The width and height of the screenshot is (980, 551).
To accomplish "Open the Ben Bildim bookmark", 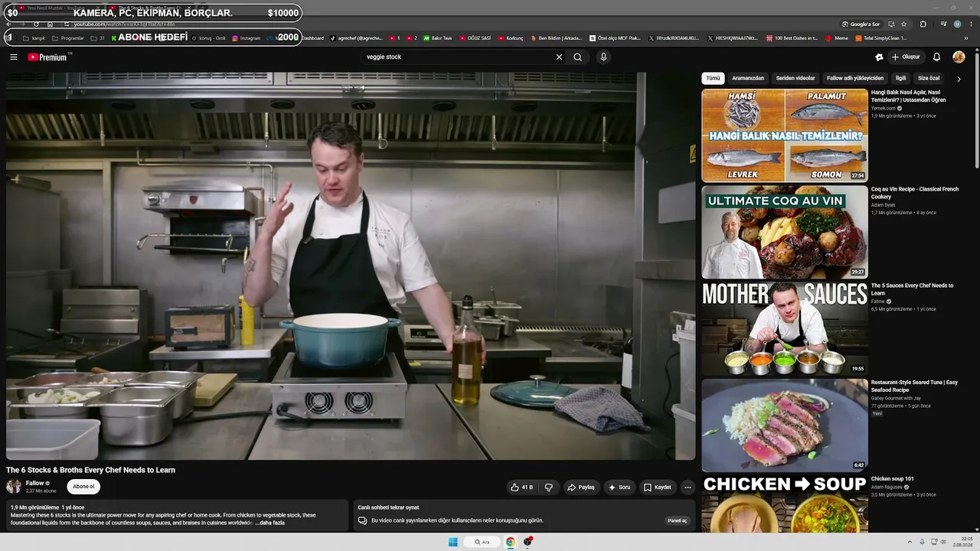I will [x=556, y=38].
